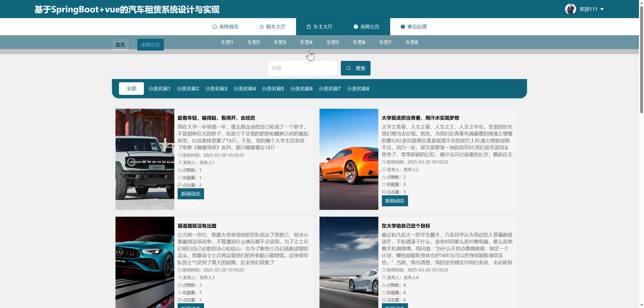This screenshot has height=308, width=644.
Task: Open article titled 留退路就没有出路
Action: 197,226
